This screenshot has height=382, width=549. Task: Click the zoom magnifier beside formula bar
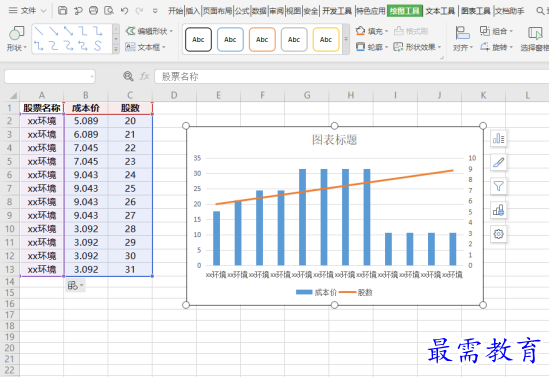[128, 76]
